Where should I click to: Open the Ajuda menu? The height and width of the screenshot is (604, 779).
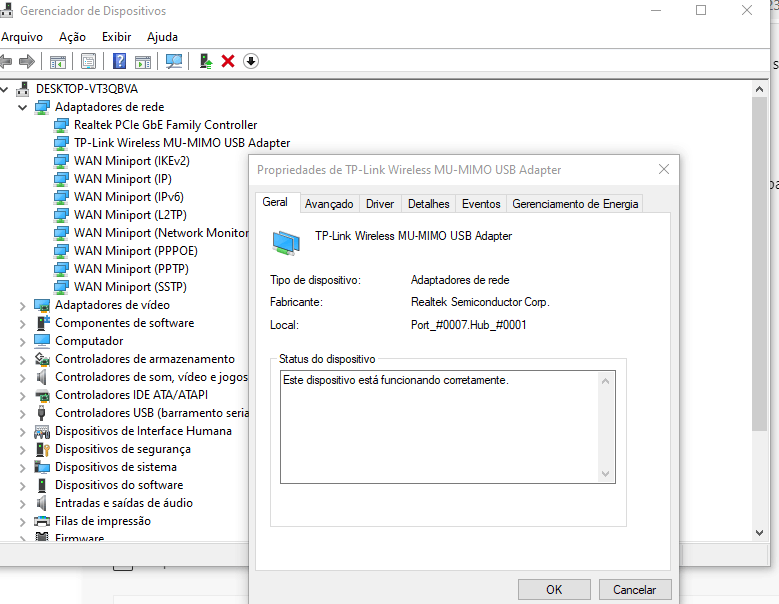[162, 37]
